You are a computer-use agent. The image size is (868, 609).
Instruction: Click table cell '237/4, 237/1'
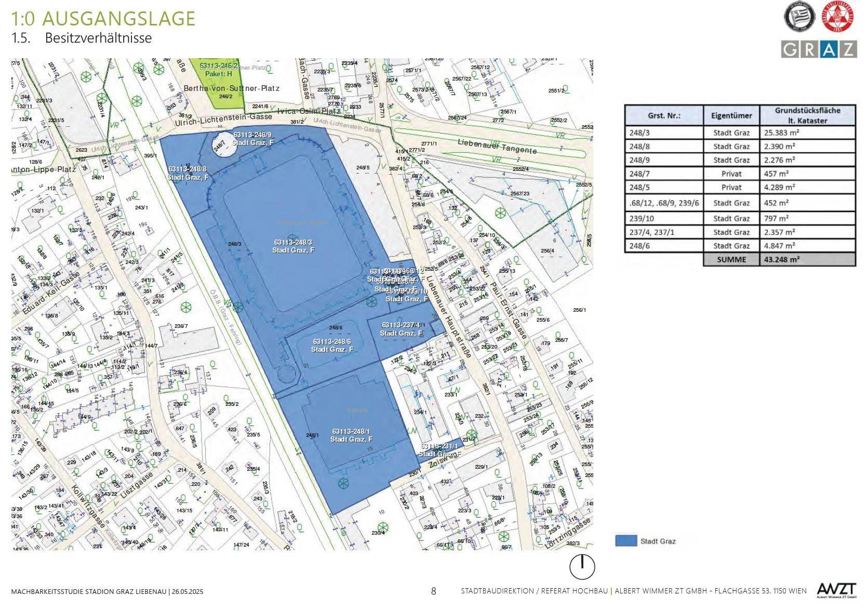pos(664,232)
